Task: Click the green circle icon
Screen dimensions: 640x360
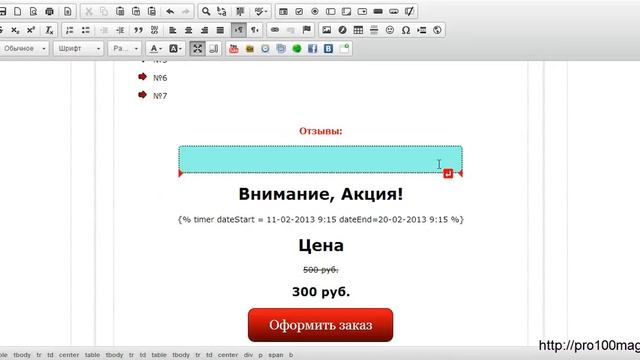Action: 297,49
